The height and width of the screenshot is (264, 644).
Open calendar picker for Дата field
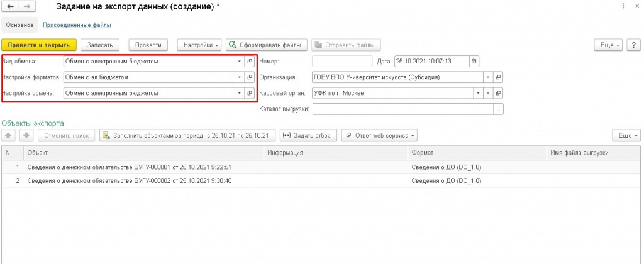(474, 62)
